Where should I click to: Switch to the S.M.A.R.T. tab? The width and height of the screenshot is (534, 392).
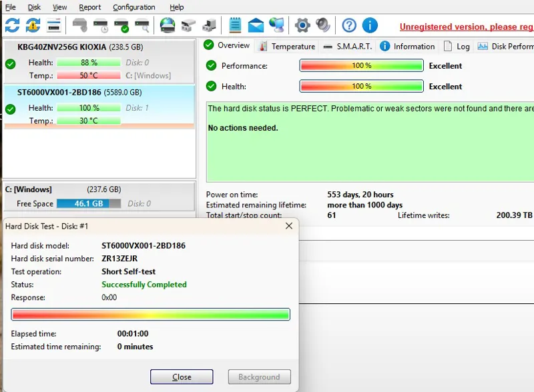(348, 47)
